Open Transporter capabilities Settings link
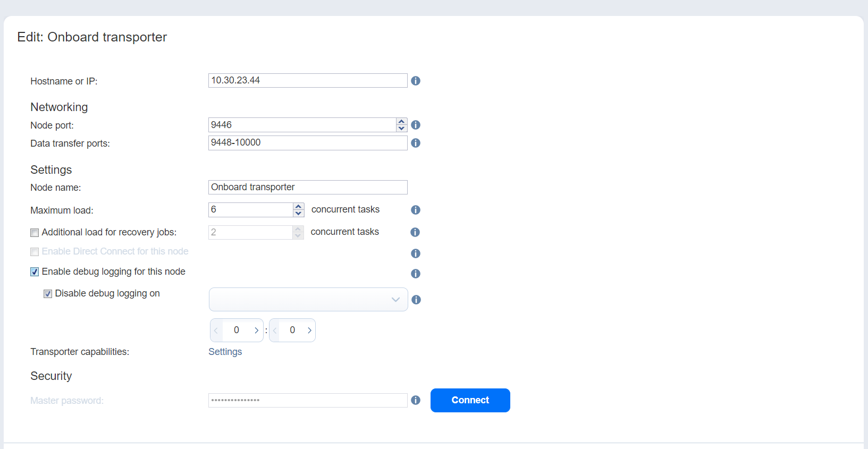This screenshot has width=868, height=449. pyautogui.click(x=225, y=352)
